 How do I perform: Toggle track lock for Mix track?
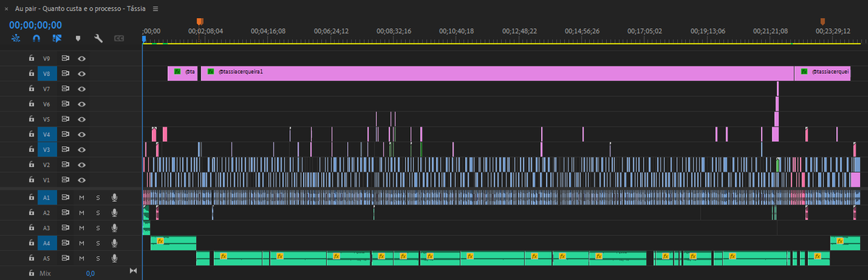point(31,273)
